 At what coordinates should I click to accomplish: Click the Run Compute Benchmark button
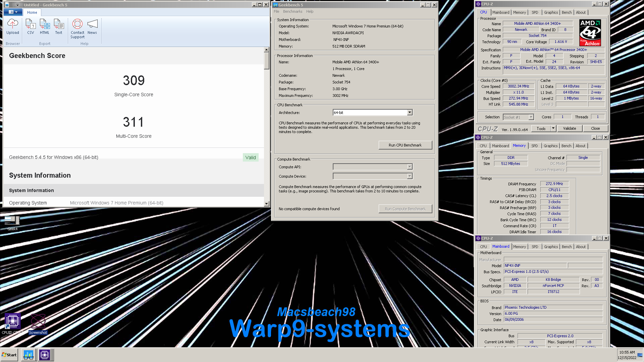405,209
